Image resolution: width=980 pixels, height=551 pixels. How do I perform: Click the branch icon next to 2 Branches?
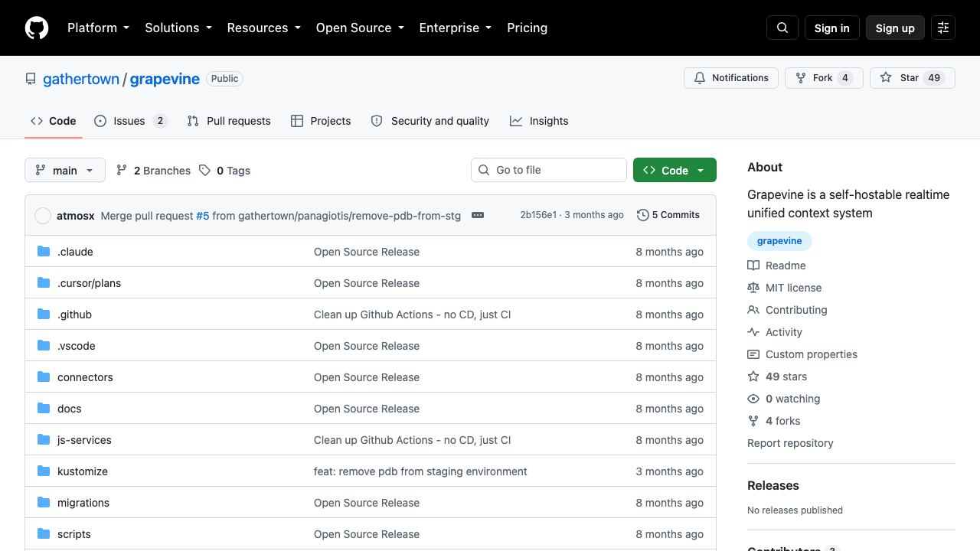[x=122, y=170]
